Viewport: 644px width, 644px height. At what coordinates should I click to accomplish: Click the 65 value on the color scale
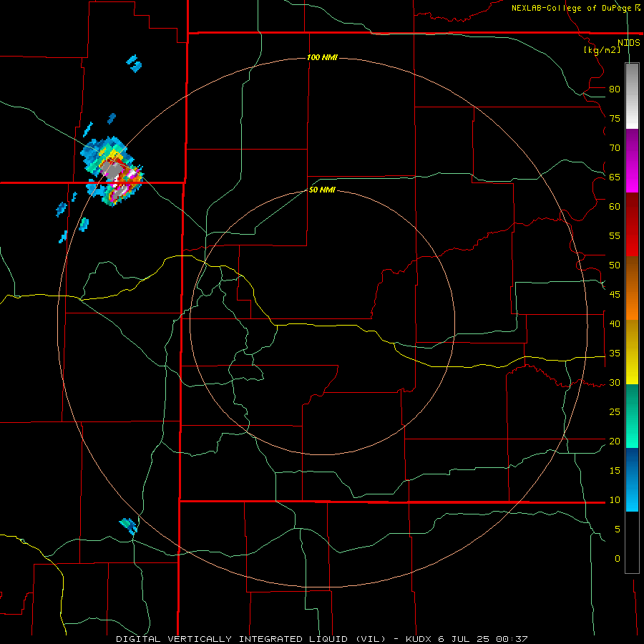(x=615, y=177)
